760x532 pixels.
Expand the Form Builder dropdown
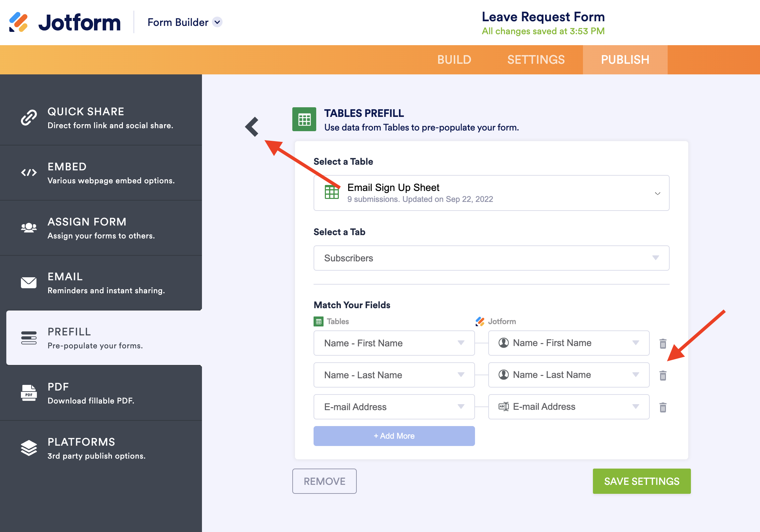(217, 22)
